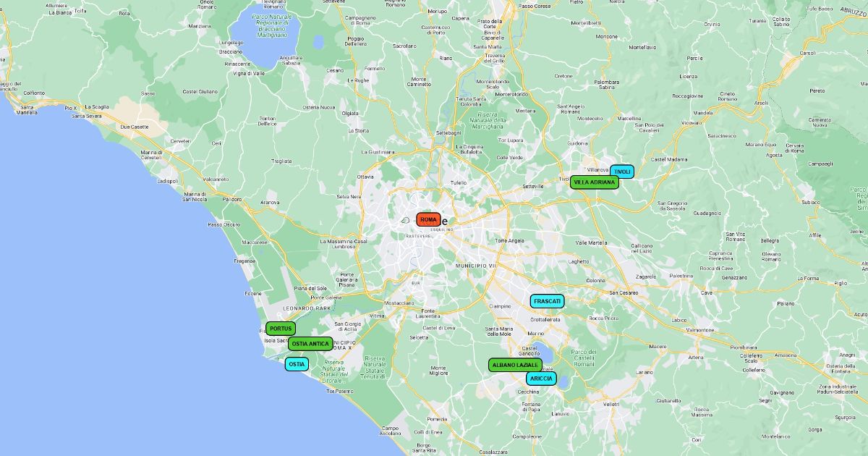Select the Colonna town label
This screenshot has width=868, height=456.
[595, 281]
